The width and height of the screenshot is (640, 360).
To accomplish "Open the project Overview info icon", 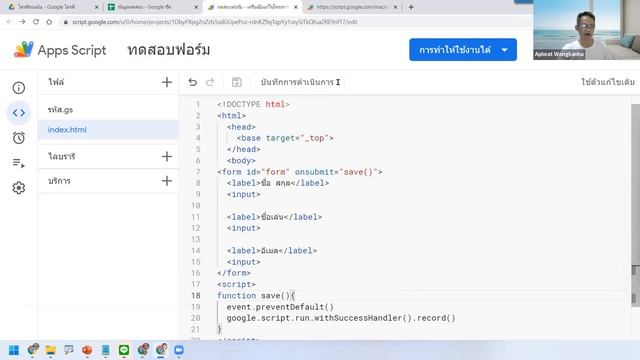I will click(x=19, y=88).
